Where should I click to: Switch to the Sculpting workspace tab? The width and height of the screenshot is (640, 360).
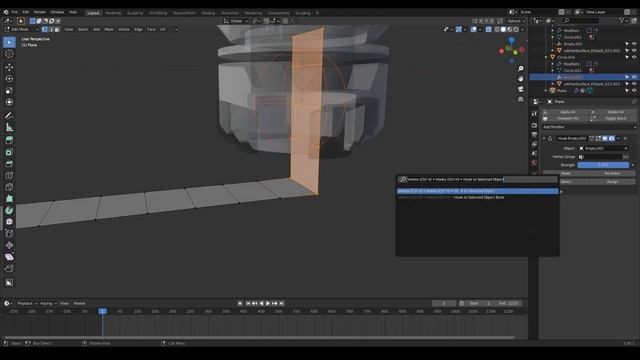[x=135, y=13]
